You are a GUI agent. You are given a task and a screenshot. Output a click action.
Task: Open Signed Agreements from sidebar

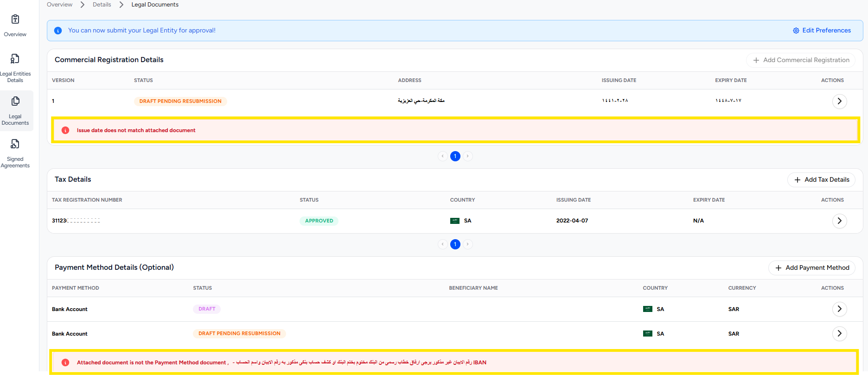(15, 144)
